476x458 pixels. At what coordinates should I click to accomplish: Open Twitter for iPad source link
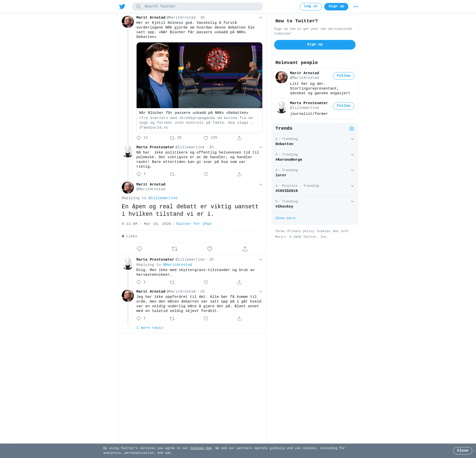pos(193,224)
